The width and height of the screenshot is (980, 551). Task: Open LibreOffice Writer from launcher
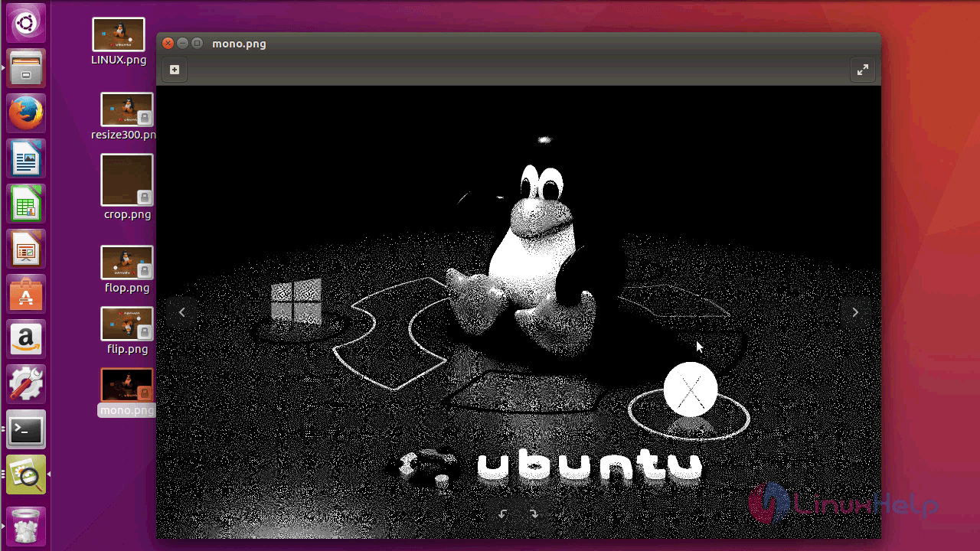click(26, 158)
